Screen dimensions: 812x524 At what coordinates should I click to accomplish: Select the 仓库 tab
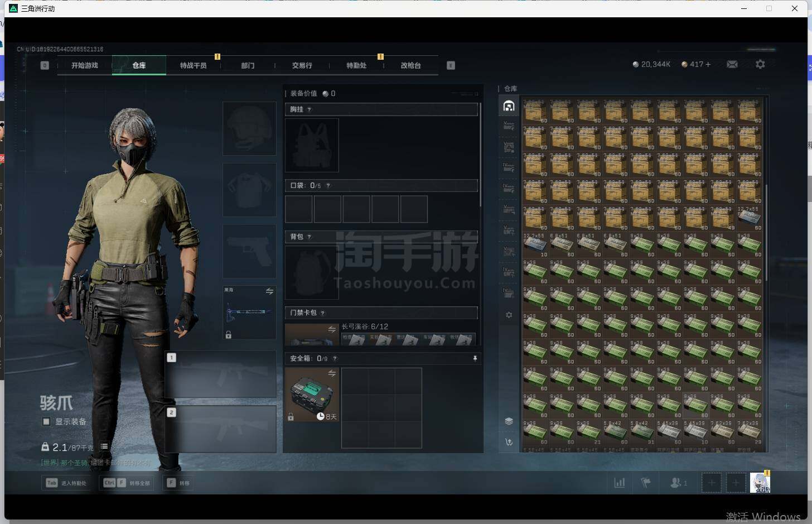pos(139,65)
